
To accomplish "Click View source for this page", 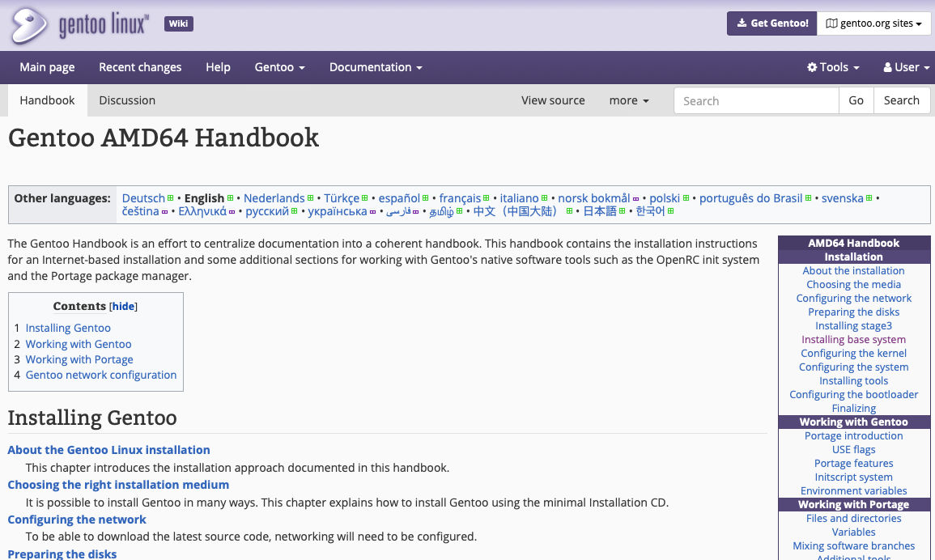I will [553, 100].
